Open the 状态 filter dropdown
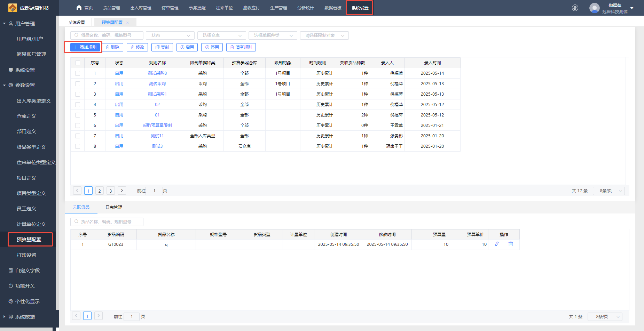Viewport: 644px width, 331px height. (x=170, y=35)
